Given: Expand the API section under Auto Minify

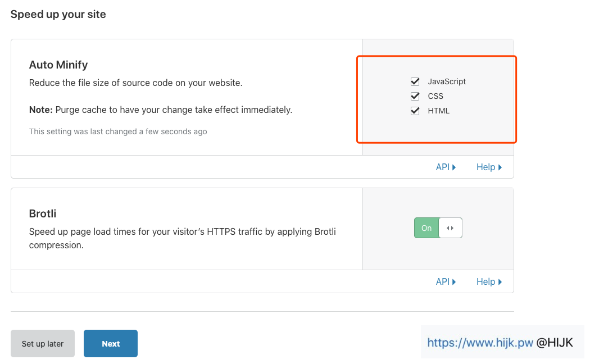Looking at the screenshot, I should [x=446, y=167].
